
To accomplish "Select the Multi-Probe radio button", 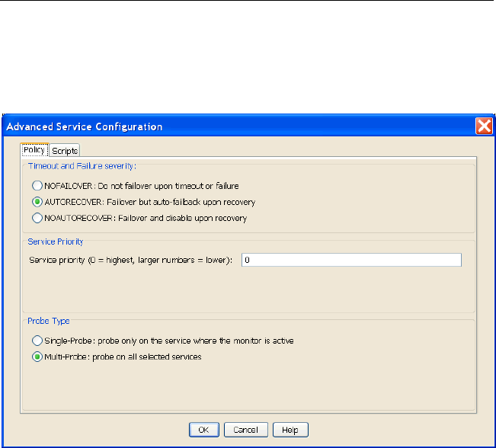I will 36,357.
